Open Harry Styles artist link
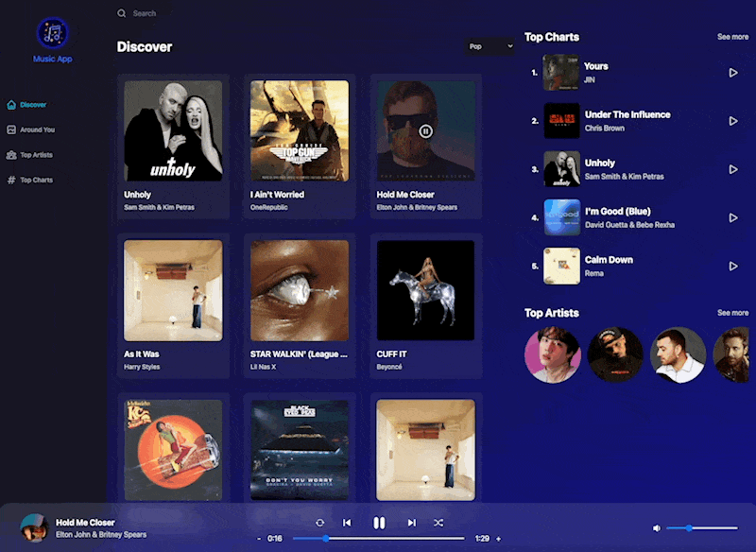756x552 pixels. tap(142, 367)
